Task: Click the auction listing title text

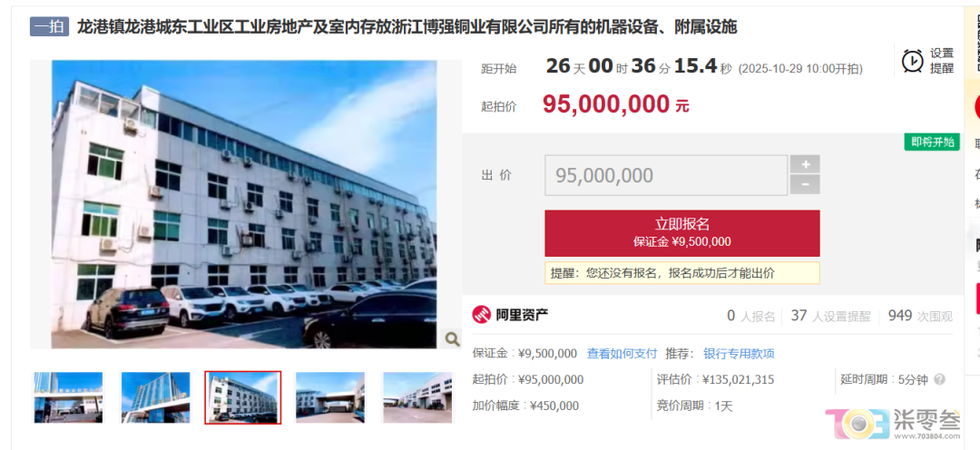Action: point(407,27)
